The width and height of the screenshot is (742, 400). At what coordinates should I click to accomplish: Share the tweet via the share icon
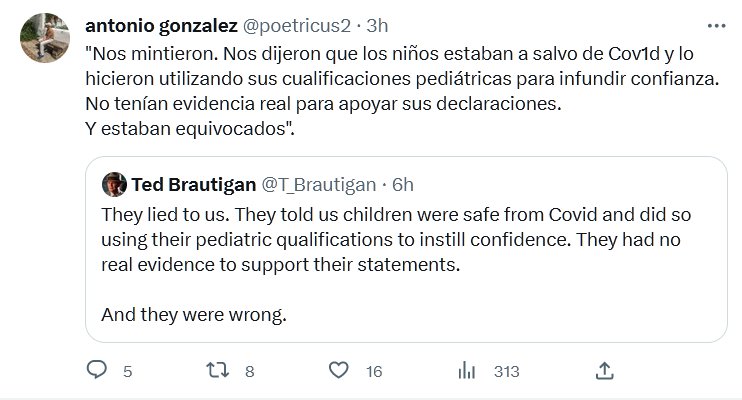click(x=604, y=371)
